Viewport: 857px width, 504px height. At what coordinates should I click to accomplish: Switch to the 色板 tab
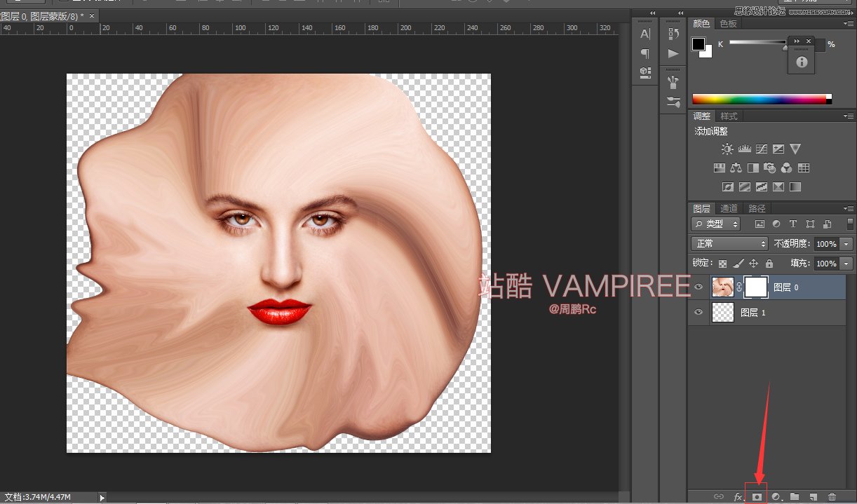click(729, 24)
